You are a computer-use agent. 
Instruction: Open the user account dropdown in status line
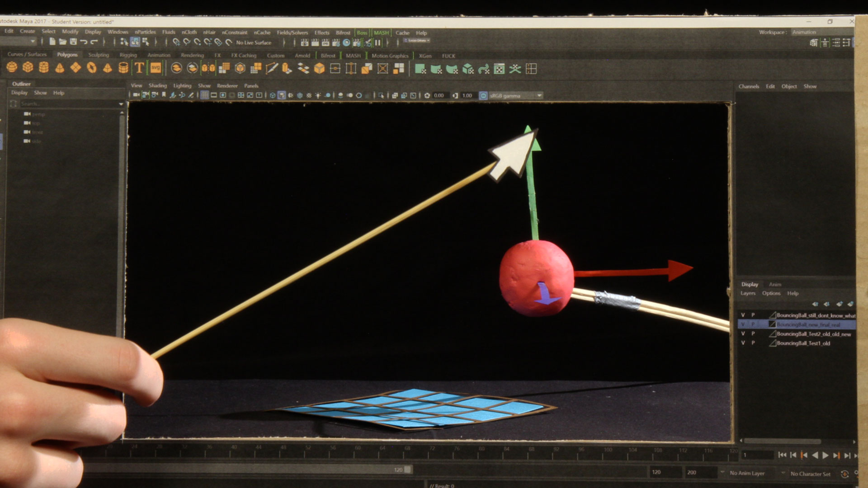pyautogui.click(x=417, y=40)
